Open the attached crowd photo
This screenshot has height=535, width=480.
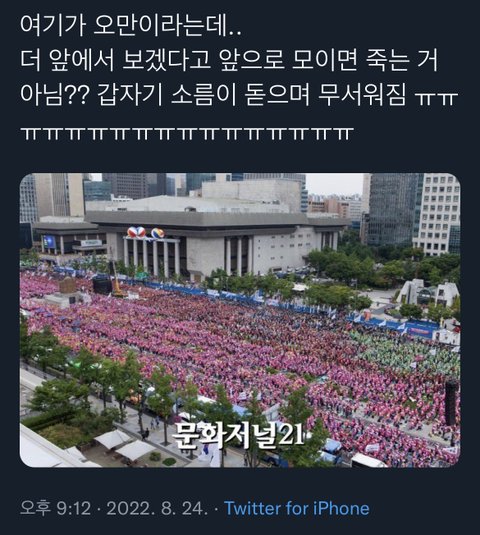coord(240,320)
